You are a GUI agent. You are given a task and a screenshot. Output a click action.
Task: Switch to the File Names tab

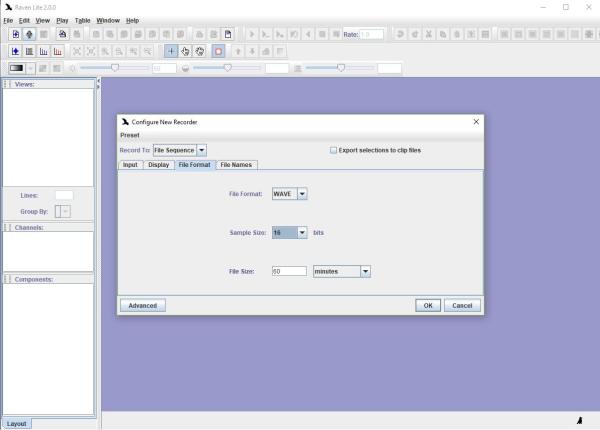237,164
